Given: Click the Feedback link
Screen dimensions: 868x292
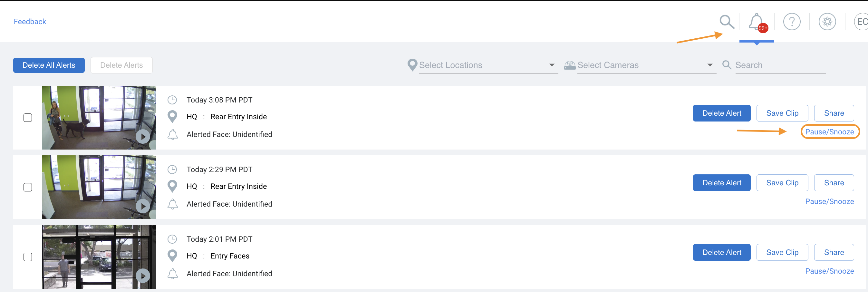Looking at the screenshot, I should [x=30, y=22].
